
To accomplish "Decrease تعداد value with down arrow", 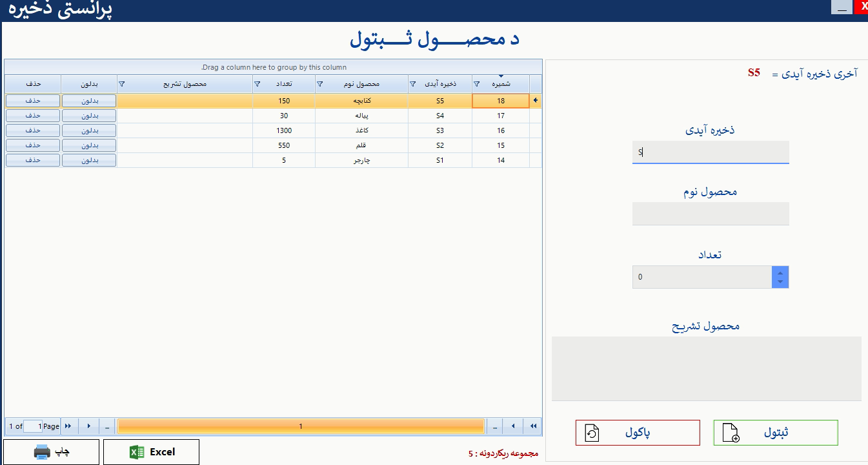I will click(x=780, y=282).
